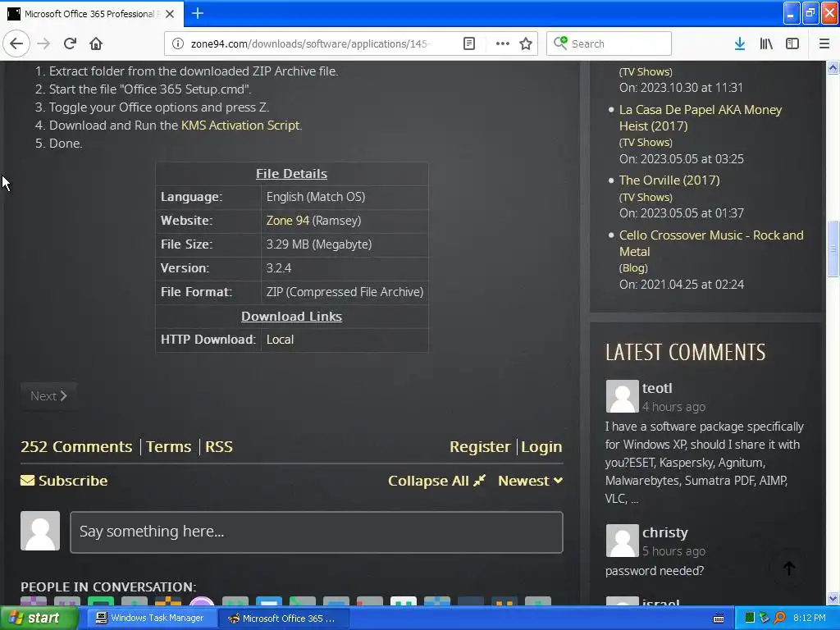Click the Next page button

pos(48,396)
